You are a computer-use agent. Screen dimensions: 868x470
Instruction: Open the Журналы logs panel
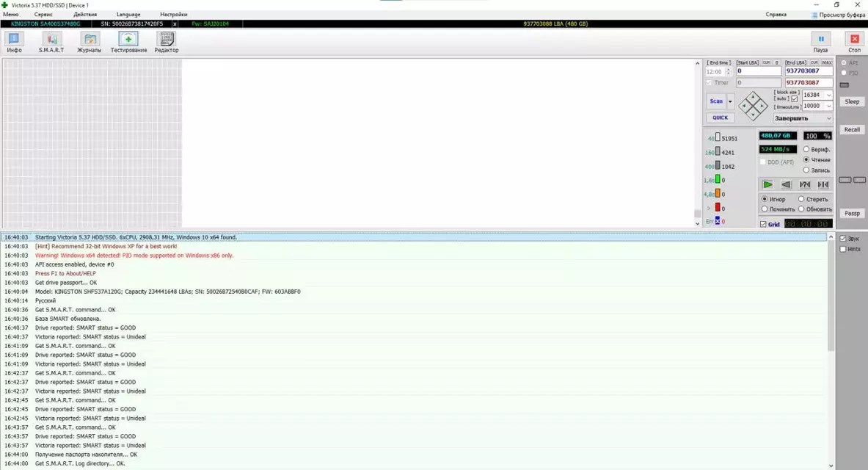89,42
